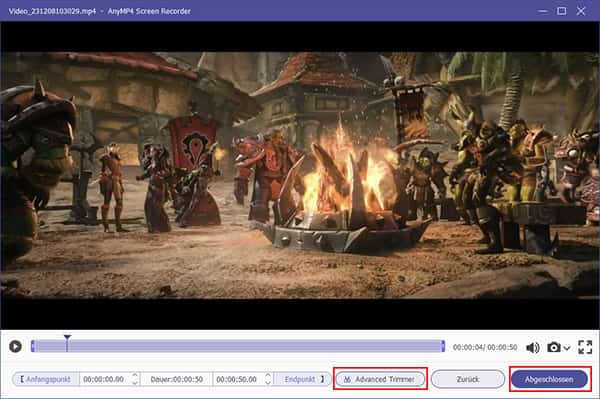Image resolution: width=600 pixels, height=399 pixels.
Task: Click the right trim handle of timeline
Action: [443, 346]
